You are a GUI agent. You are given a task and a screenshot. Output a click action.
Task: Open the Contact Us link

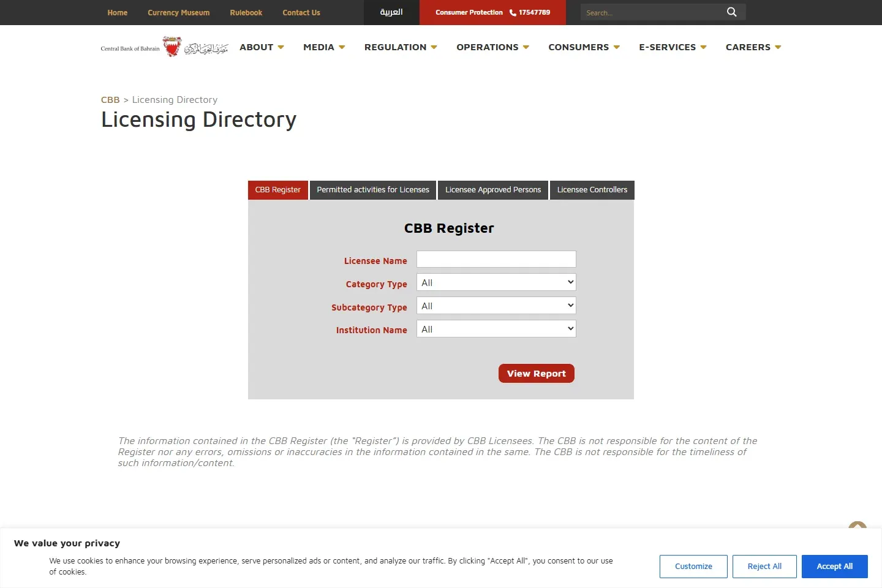tap(301, 12)
